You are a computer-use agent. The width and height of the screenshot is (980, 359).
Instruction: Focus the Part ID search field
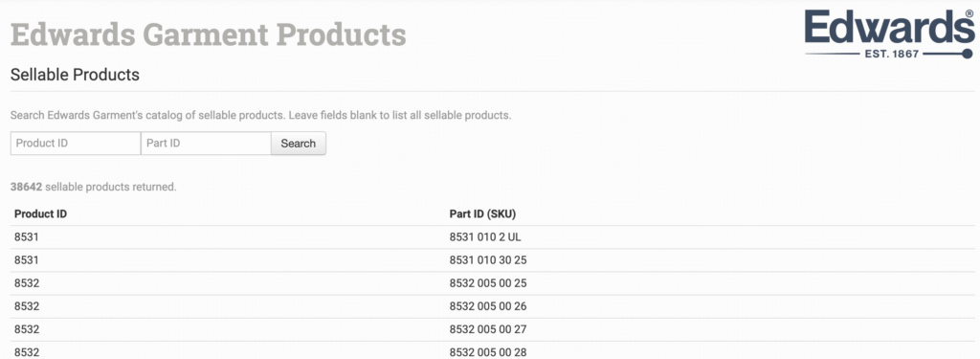click(206, 144)
